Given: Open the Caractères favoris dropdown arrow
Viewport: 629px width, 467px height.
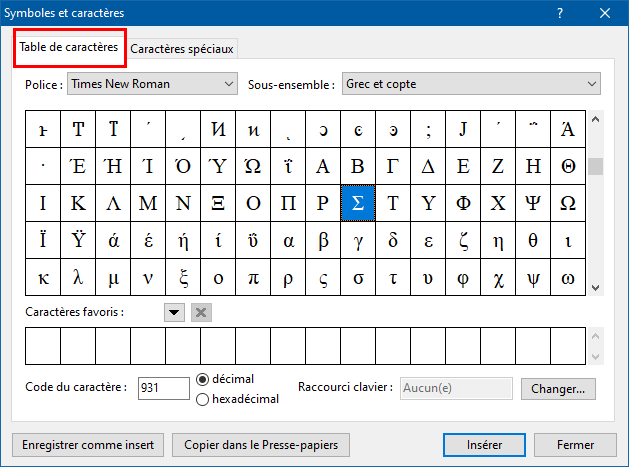Looking at the screenshot, I should click(x=174, y=313).
